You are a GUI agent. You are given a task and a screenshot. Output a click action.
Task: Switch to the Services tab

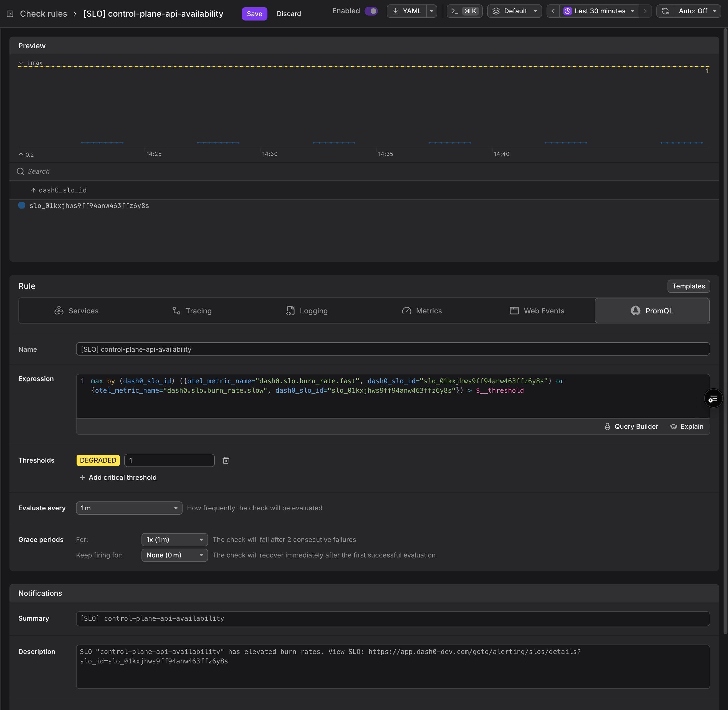point(77,311)
